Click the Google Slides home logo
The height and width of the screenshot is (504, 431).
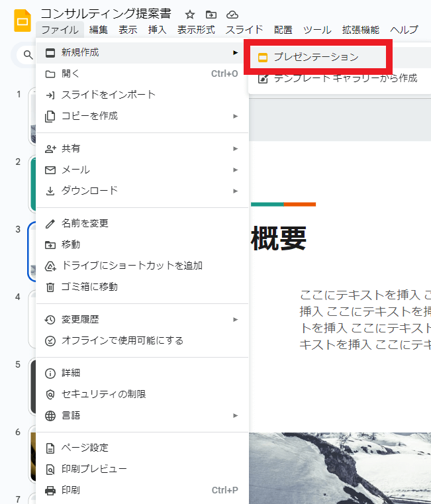pyautogui.click(x=23, y=21)
